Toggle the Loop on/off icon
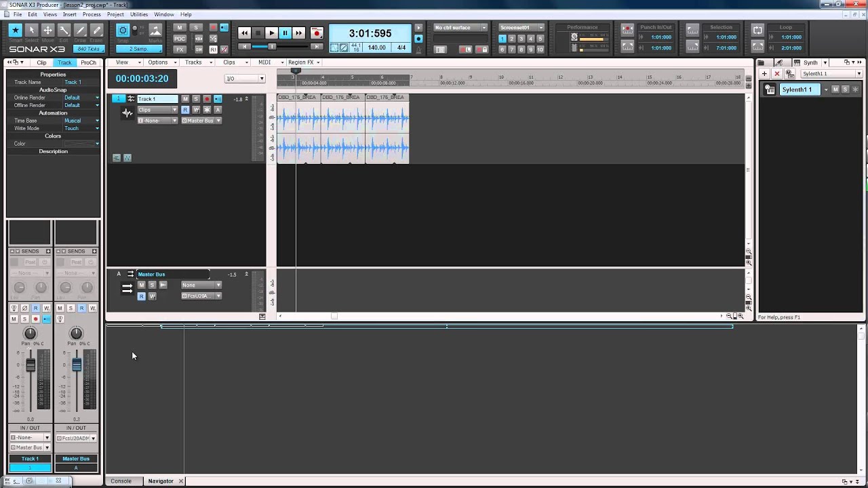This screenshot has width=868, height=488. [x=757, y=30]
